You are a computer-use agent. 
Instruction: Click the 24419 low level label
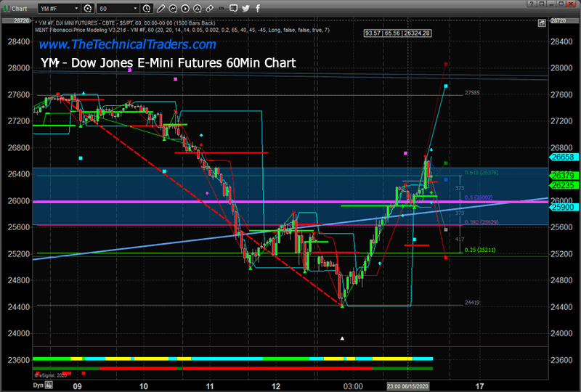472,303
